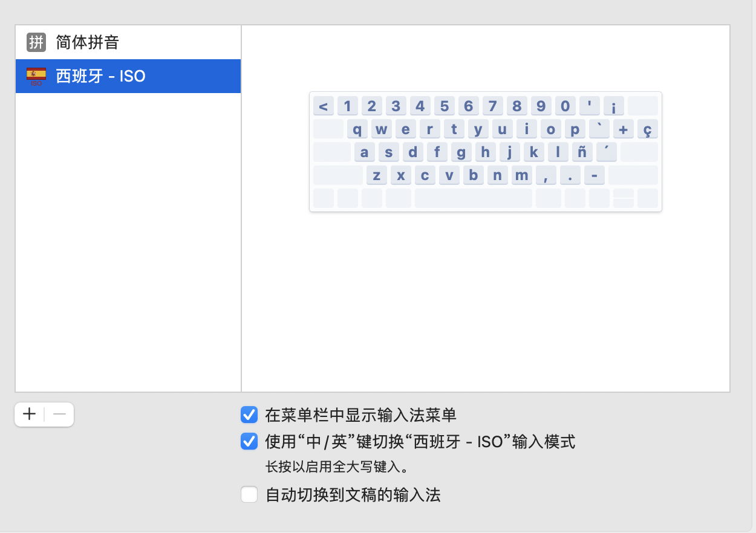Click the 1 key on keyboard preview
This screenshot has height=533, width=756.
tap(347, 106)
